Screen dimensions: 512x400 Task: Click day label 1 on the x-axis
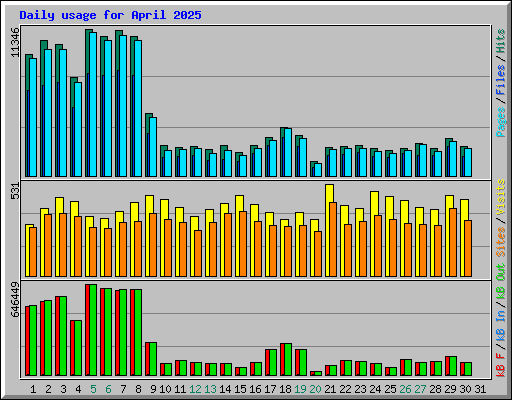coord(33,389)
